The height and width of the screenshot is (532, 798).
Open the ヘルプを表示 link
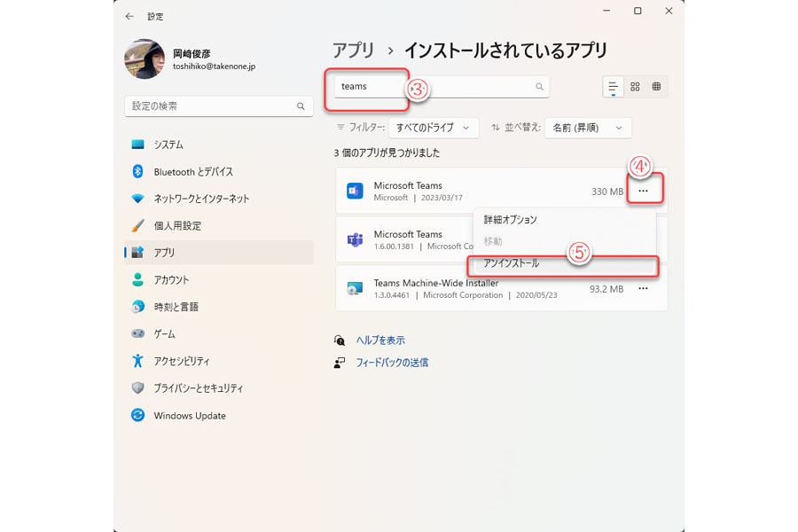(380, 340)
